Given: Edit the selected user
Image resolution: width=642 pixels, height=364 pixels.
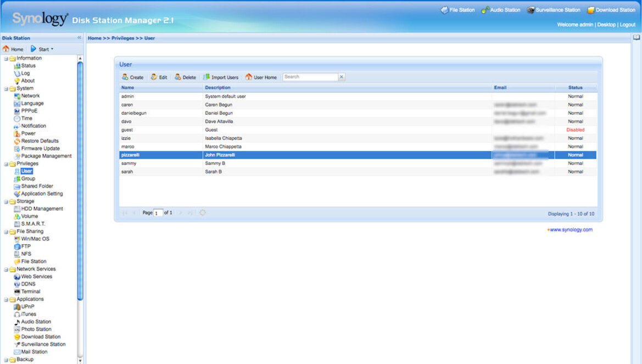Looking at the screenshot, I should [159, 77].
